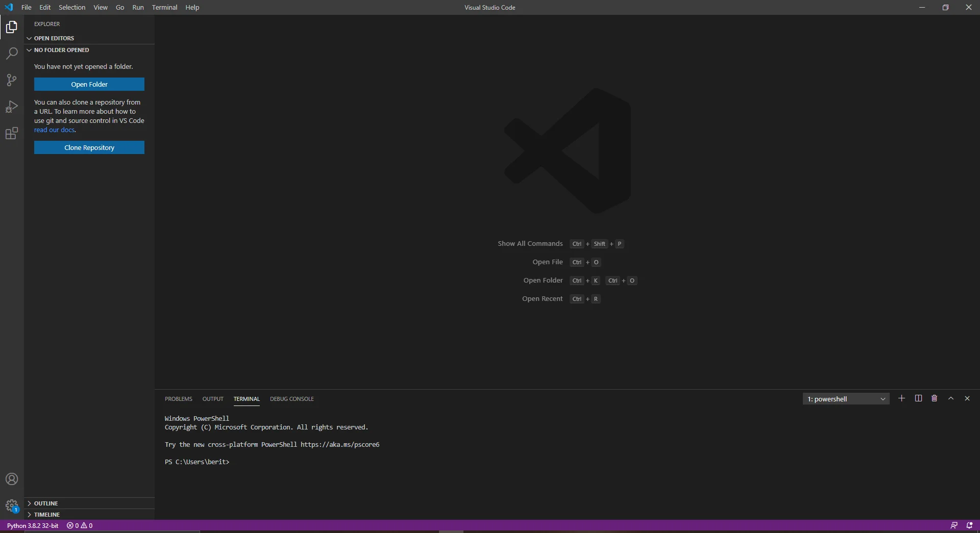Open the Explorer view in activity bar
This screenshot has width=980, height=533.
pyautogui.click(x=12, y=27)
